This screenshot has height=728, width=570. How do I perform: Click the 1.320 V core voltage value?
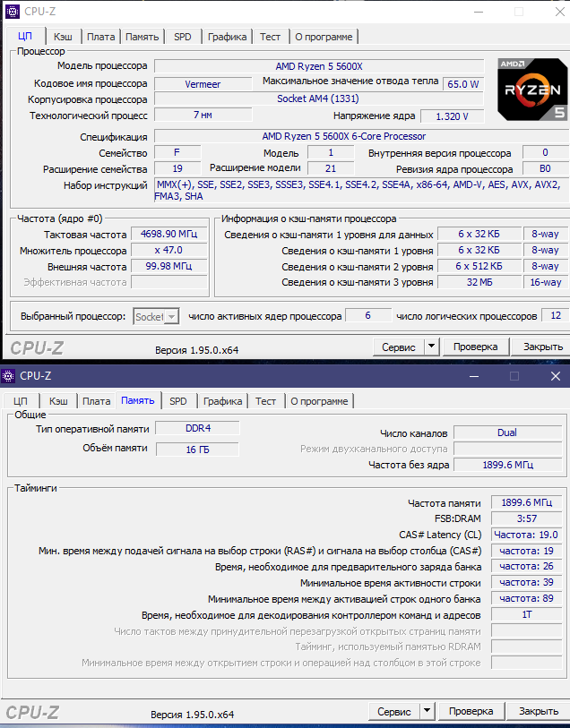click(452, 116)
